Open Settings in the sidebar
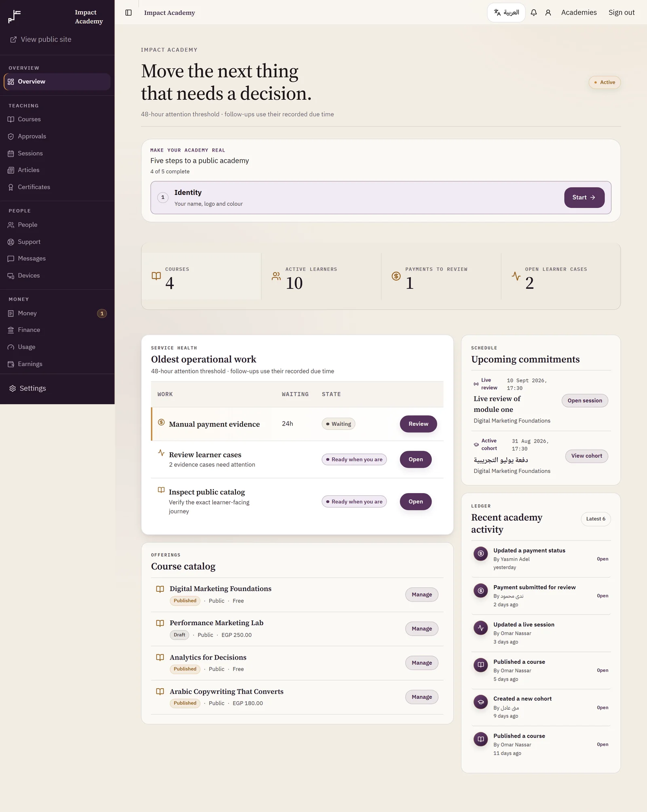Viewport: 647px width, 812px height. 57,388
